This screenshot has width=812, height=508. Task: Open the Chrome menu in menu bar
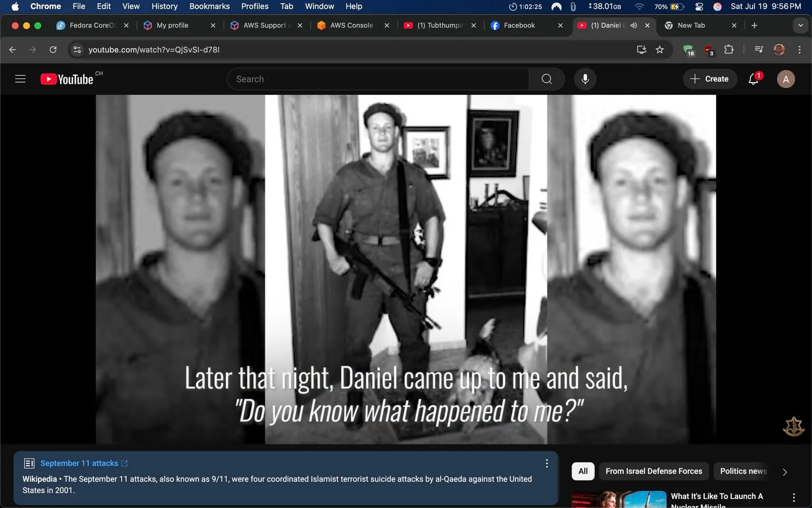click(x=45, y=6)
